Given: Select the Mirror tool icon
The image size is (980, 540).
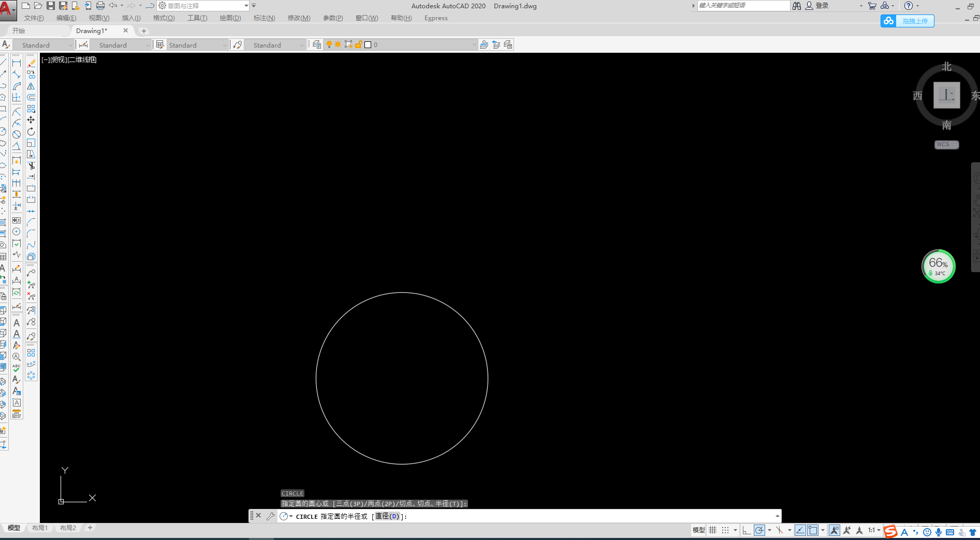Looking at the screenshot, I should pyautogui.click(x=31, y=86).
